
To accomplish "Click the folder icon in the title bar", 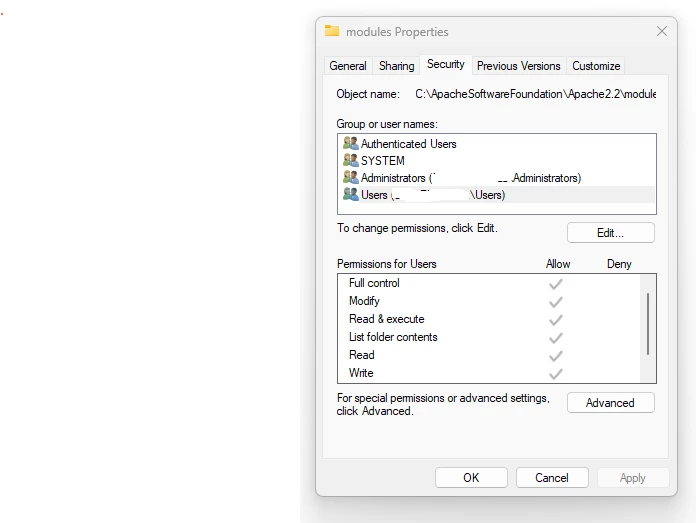I will [332, 31].
